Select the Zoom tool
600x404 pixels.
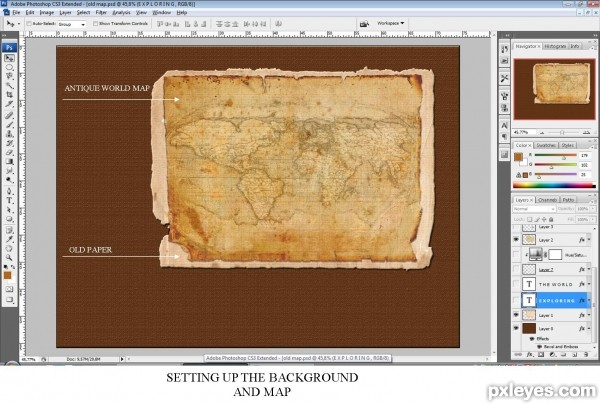pos(9,258)
